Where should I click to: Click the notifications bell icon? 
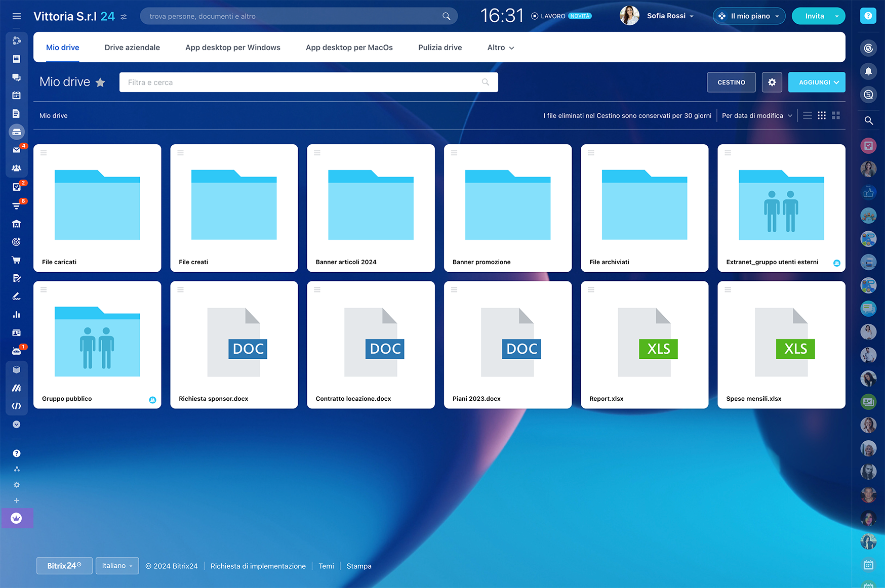click(868, 71)
